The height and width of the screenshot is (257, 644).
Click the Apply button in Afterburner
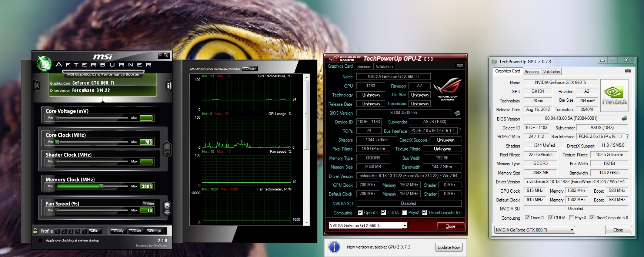119,231
